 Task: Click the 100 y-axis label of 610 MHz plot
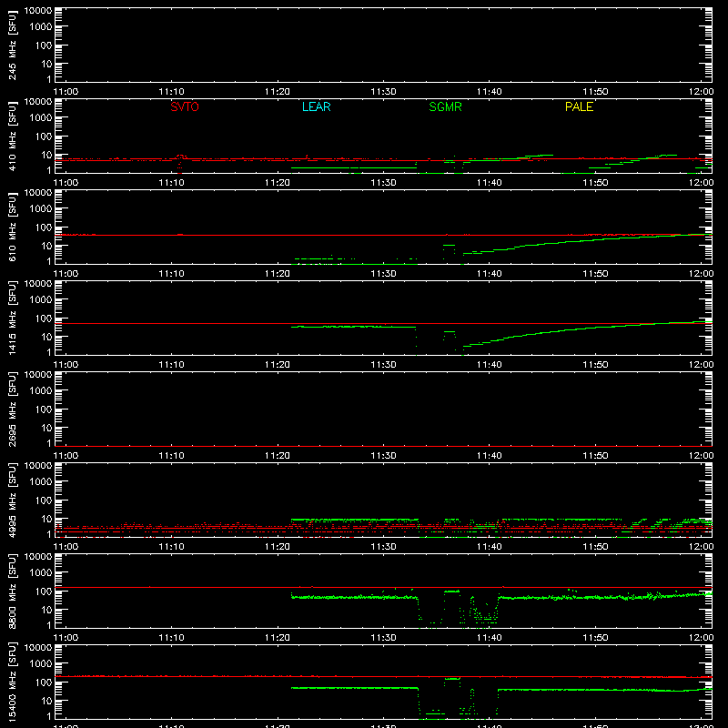pos(44,227)
